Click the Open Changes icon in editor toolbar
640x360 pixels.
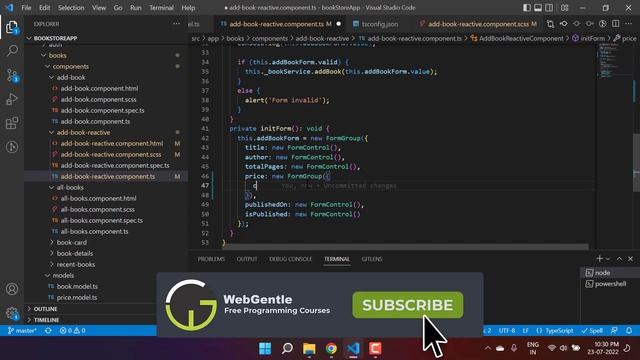(x=550, y=24)
